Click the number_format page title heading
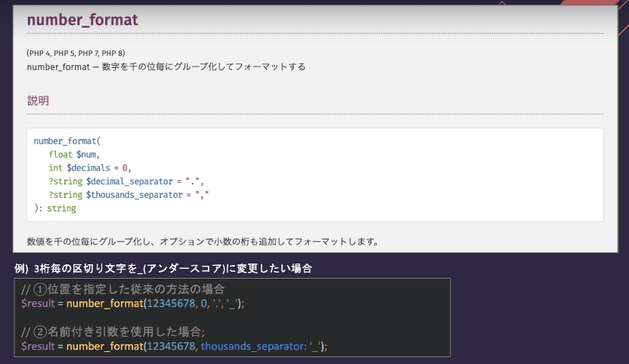The width and height of the screenshot is (629, 364). pyautogui.click(x=82, y=20)
